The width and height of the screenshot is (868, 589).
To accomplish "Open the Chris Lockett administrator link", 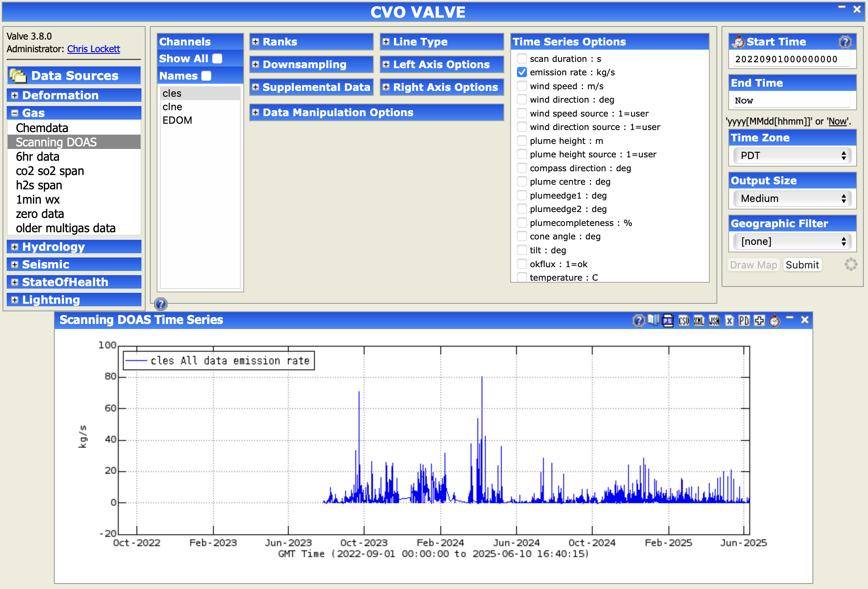I will [x=93, y=49].
